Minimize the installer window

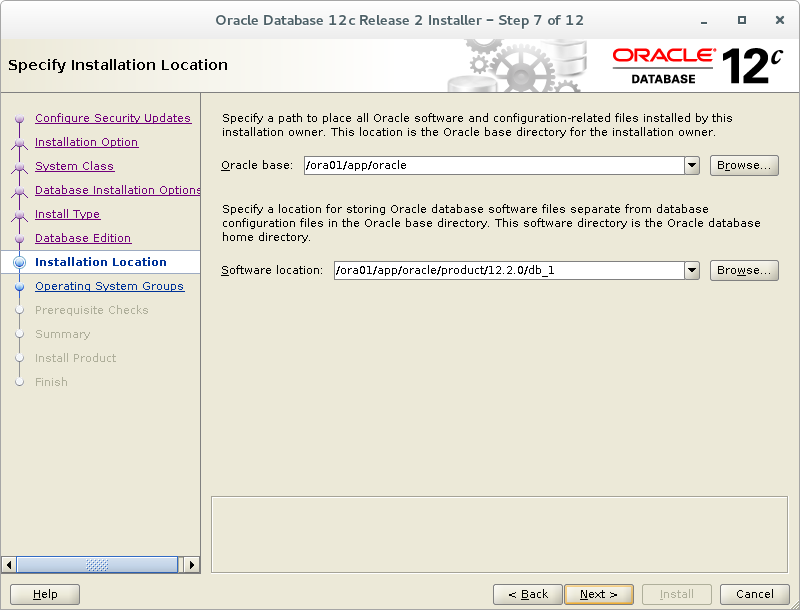(704, 20)
